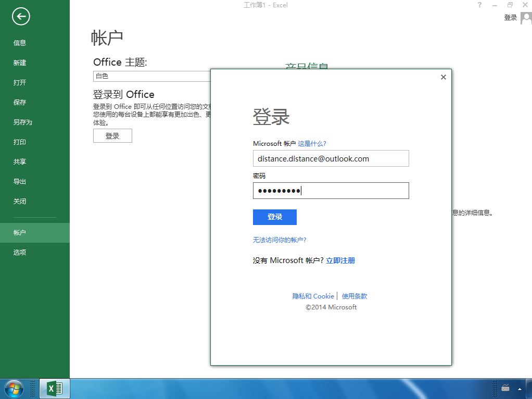
Task: Click the keyboard icon in system tray
Action: [x=505, y=389]
